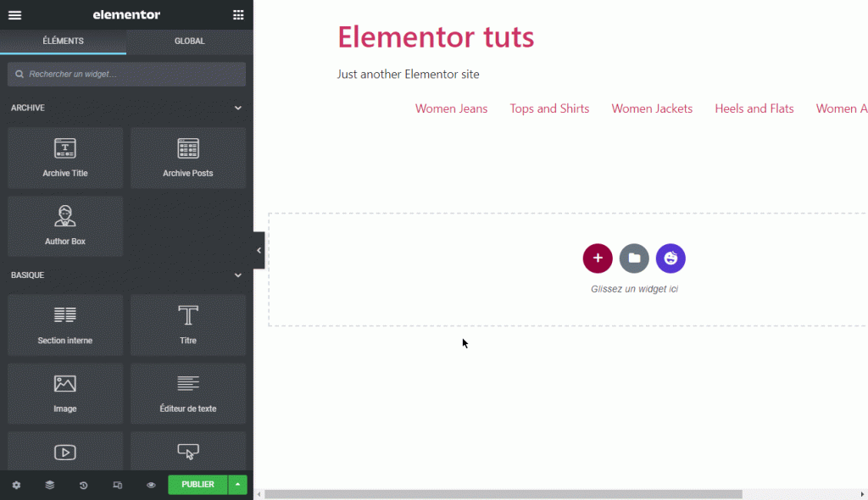The image size is (868, 500).
Task: Open responsive mode icon
Action: (x=117, y=485)
